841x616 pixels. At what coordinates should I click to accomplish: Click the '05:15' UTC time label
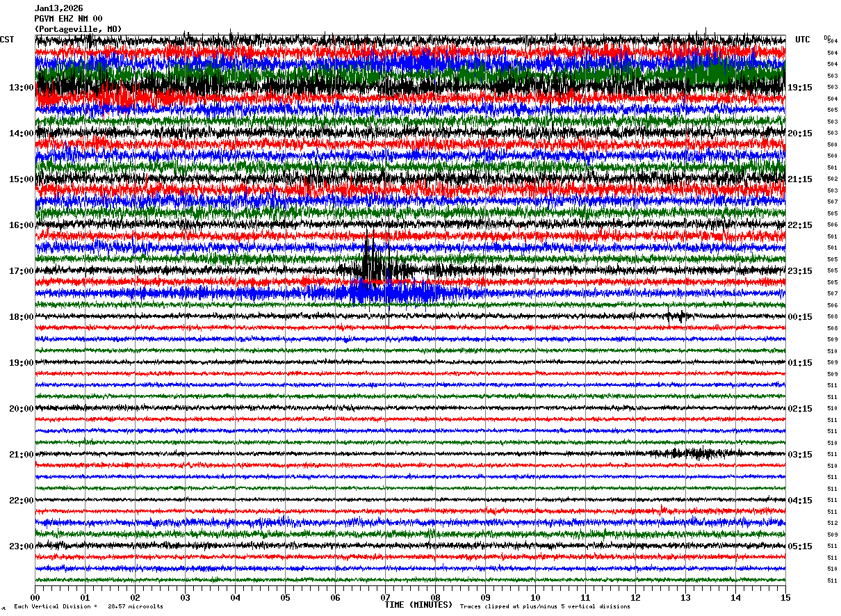799,546
